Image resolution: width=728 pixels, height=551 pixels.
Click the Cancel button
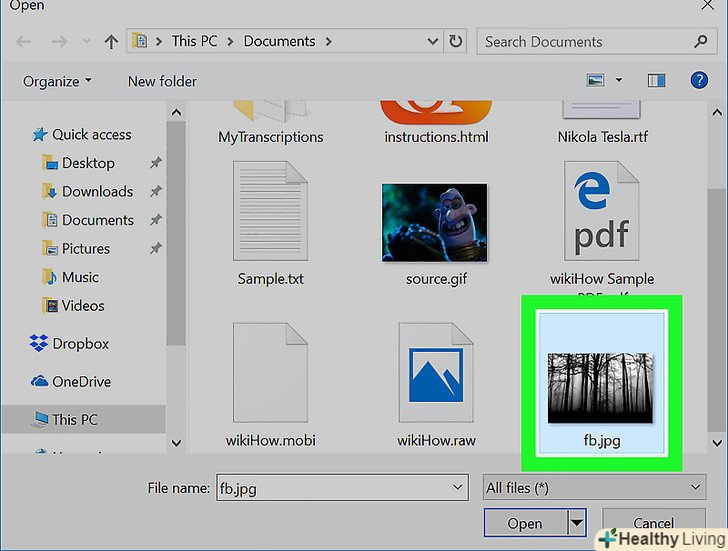point(653,523)
